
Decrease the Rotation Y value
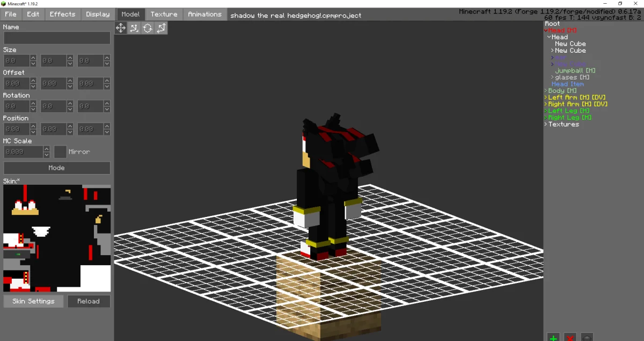click(70, 110)
